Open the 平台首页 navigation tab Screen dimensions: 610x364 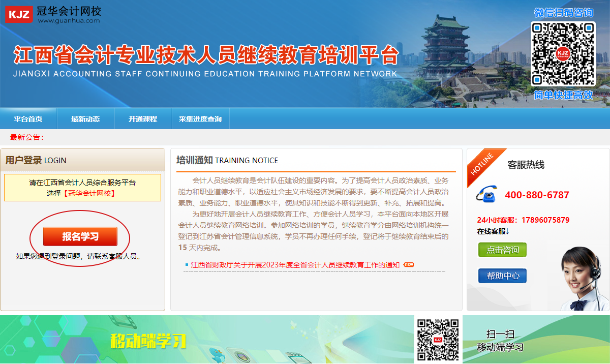28,119
